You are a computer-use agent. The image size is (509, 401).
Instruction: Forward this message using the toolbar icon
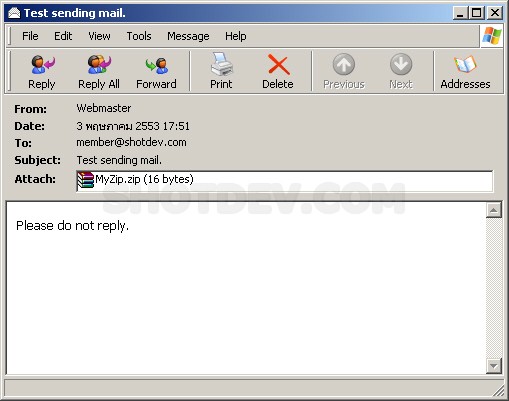point(156,65)
